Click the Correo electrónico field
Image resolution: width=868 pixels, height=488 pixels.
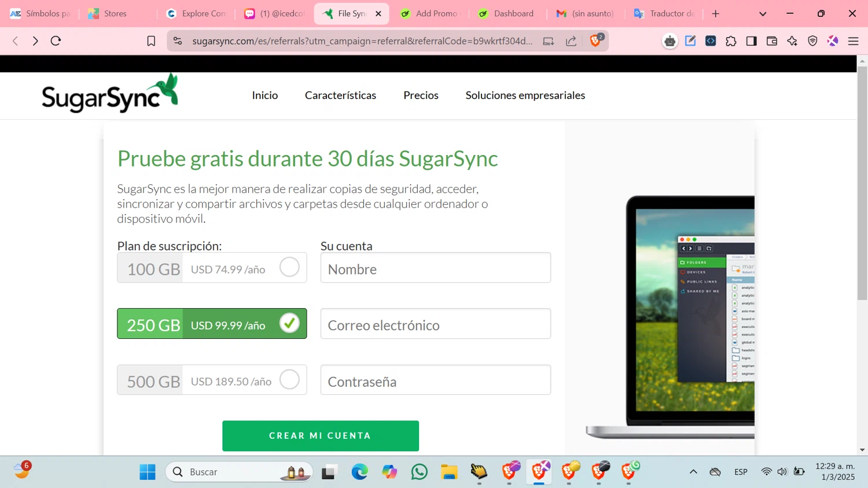coord(436,324)
